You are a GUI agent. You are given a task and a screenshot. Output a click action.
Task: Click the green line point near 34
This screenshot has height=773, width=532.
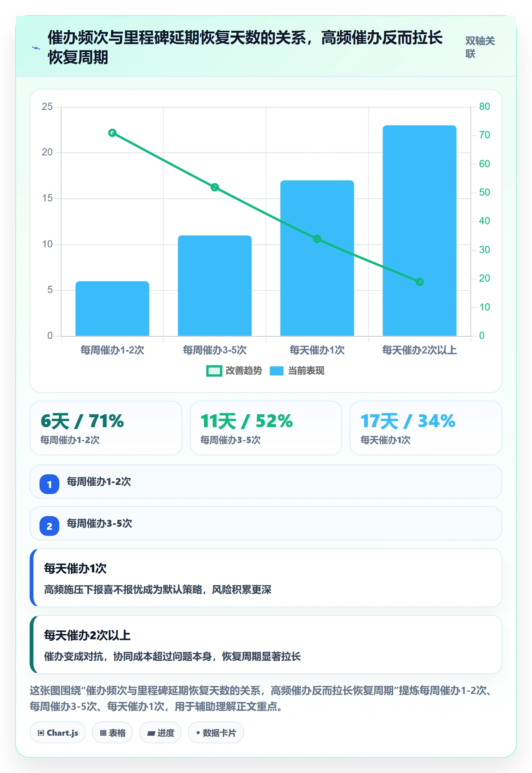[317, 239]
